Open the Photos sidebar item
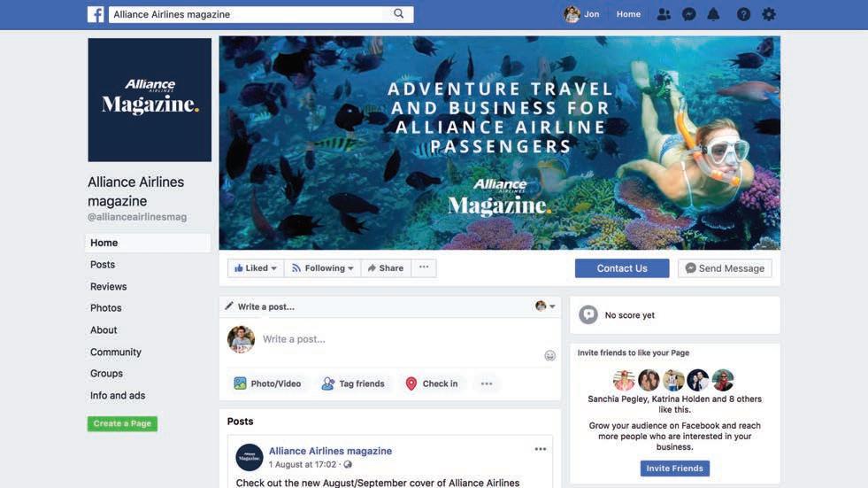Image resolution: width=868 pixels, height=488 pixels. (105, 308)
